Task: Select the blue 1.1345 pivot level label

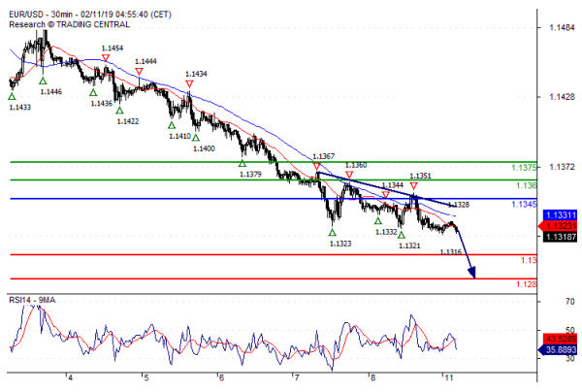Action: [x=523, y=205]
